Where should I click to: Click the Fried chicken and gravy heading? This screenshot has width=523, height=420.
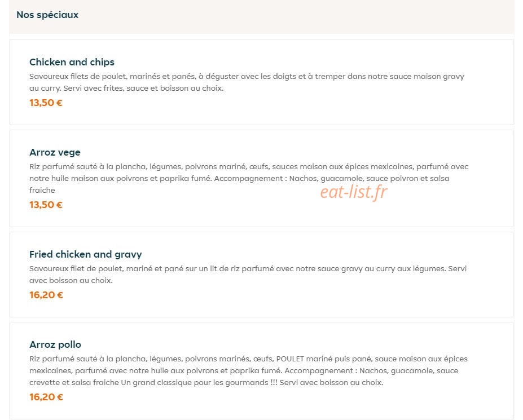[85, 254]
